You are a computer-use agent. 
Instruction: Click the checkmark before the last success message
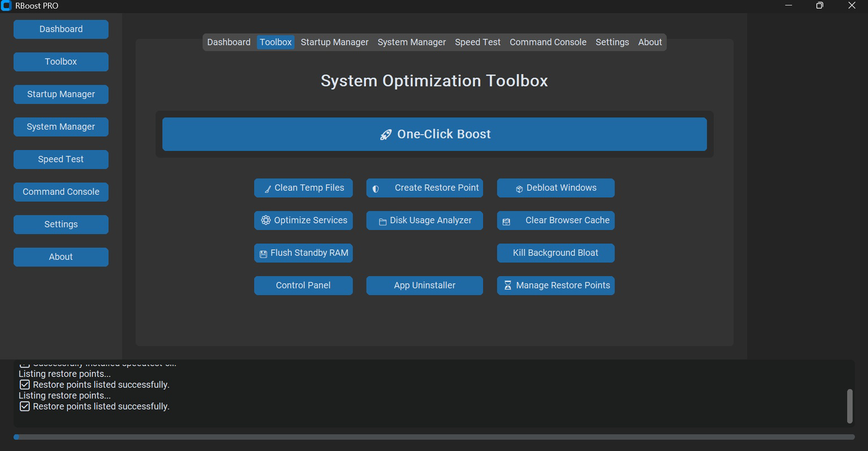(x=25, y=406)
